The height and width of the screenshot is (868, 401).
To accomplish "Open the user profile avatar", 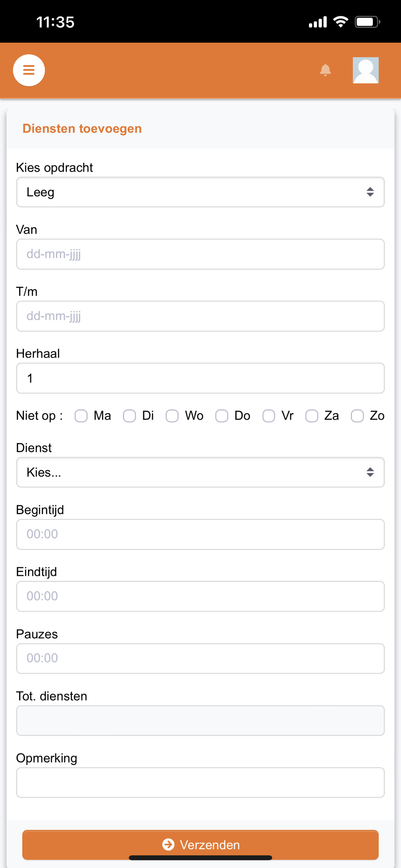I will coord(365,70).
